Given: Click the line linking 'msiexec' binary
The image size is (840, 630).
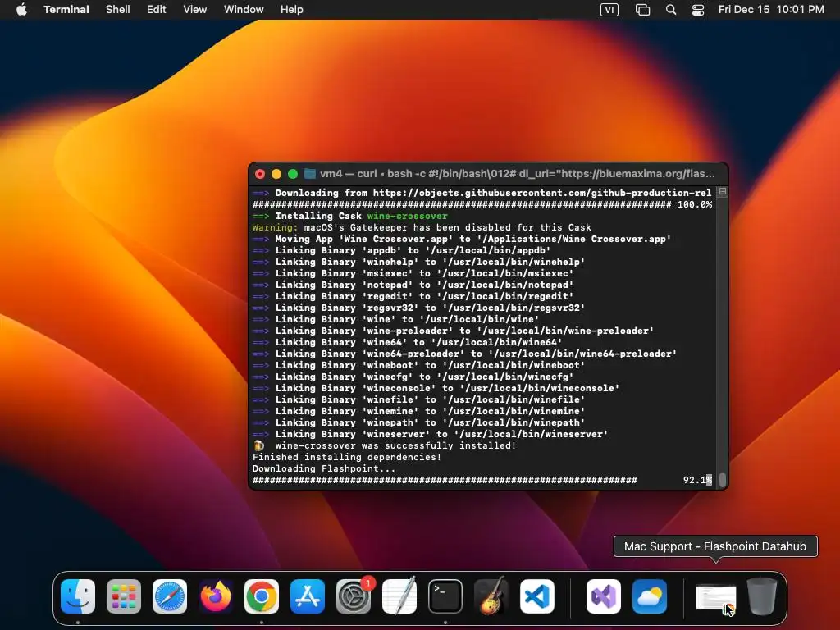Looking at the screenshot, I should point(413,273).
